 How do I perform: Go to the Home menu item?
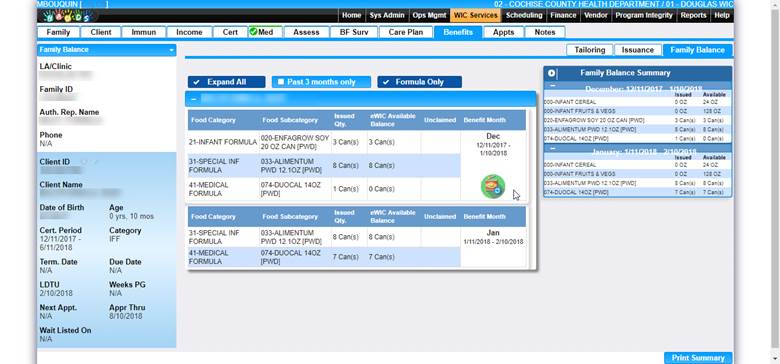[352, 15]
